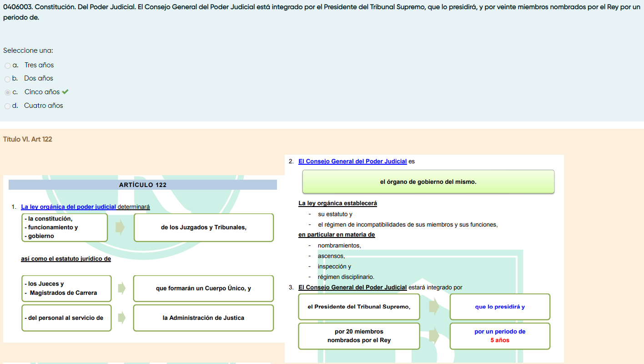
Task: Click the 'ARTÍCULO 122' header bar
Action: (143, 185)
